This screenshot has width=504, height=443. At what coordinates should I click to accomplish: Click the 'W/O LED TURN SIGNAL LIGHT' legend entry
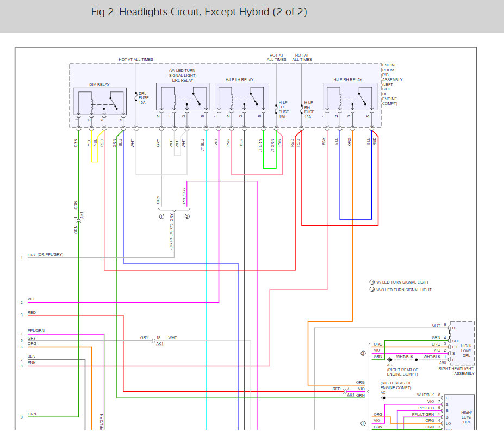(400, 290)
